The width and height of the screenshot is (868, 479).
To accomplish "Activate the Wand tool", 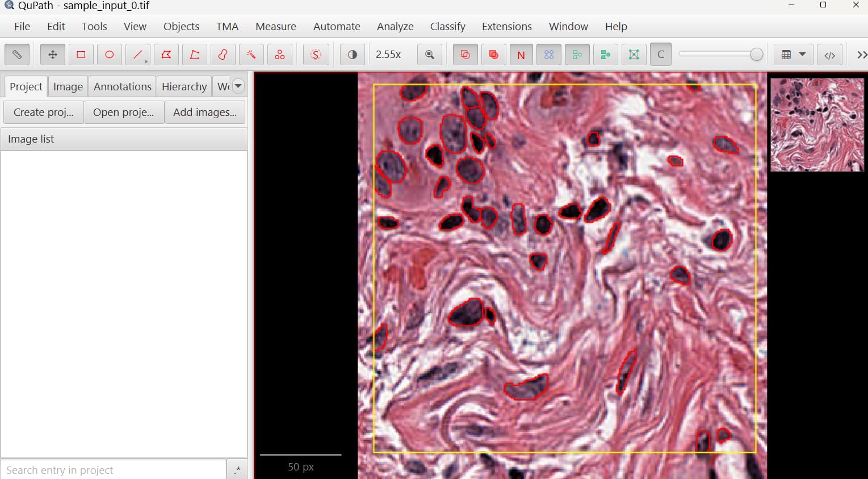I will pyautogui.click(x=251, y=55).
